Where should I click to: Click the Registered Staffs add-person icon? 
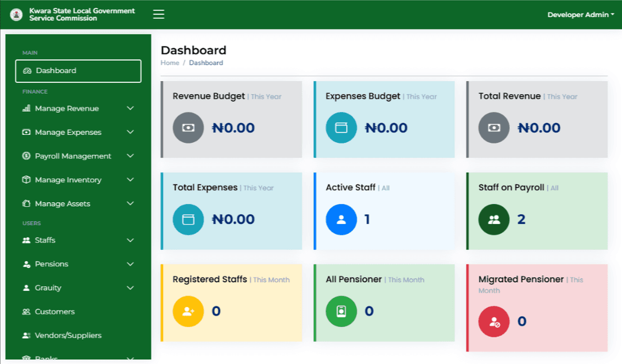click(x=188, y=311)
